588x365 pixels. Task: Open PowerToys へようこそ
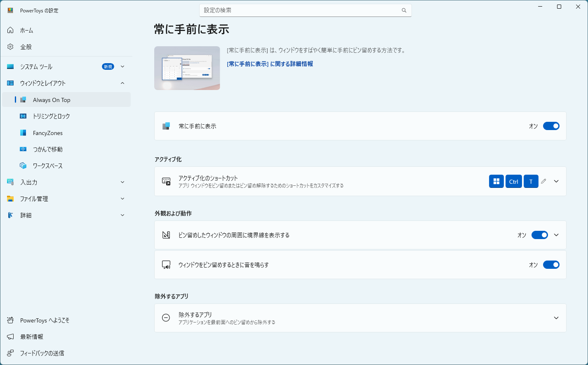(x=66, y=320)
